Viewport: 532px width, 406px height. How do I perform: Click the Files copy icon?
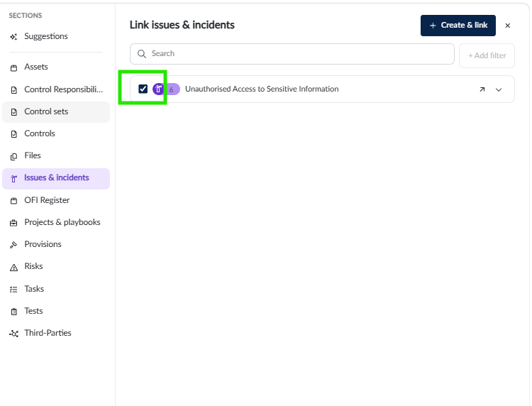tap(13, 156)
